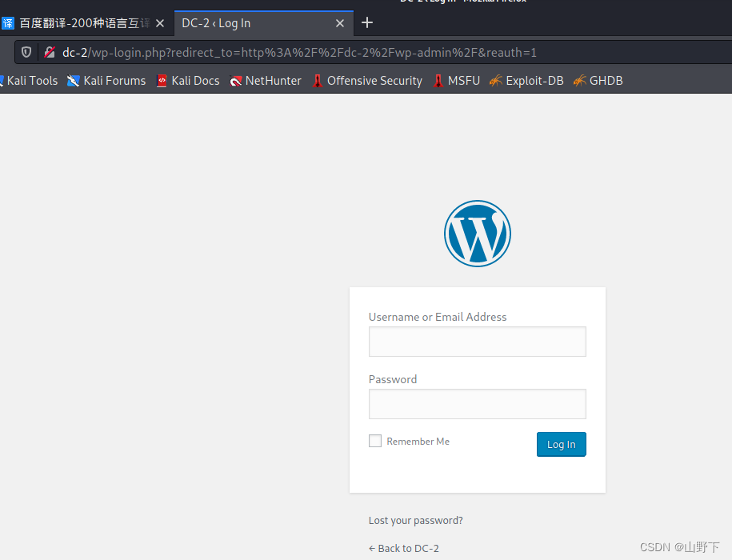Screen dimensions: 732x560
Task: Enable the Remember Me checkbox
Action: (x=375, y=441)
